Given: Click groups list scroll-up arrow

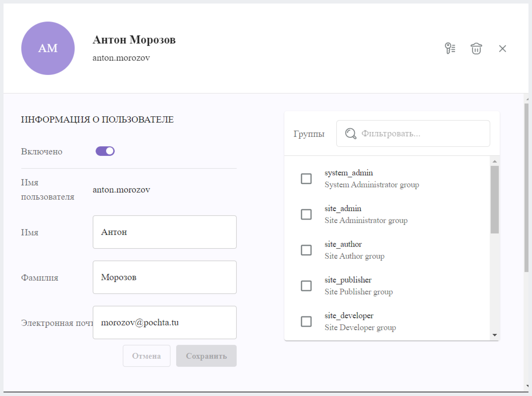Looking at the screenshot, I should 495,161.
